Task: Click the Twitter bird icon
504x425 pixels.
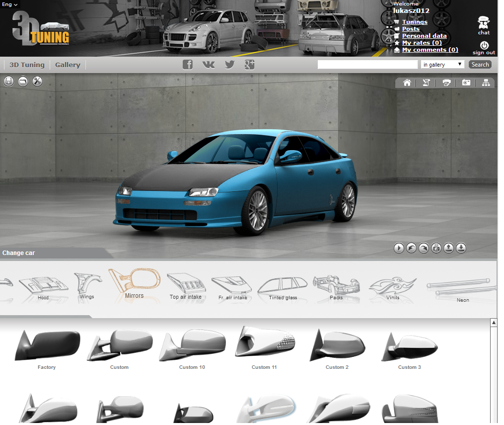Action: coord(229,65)
